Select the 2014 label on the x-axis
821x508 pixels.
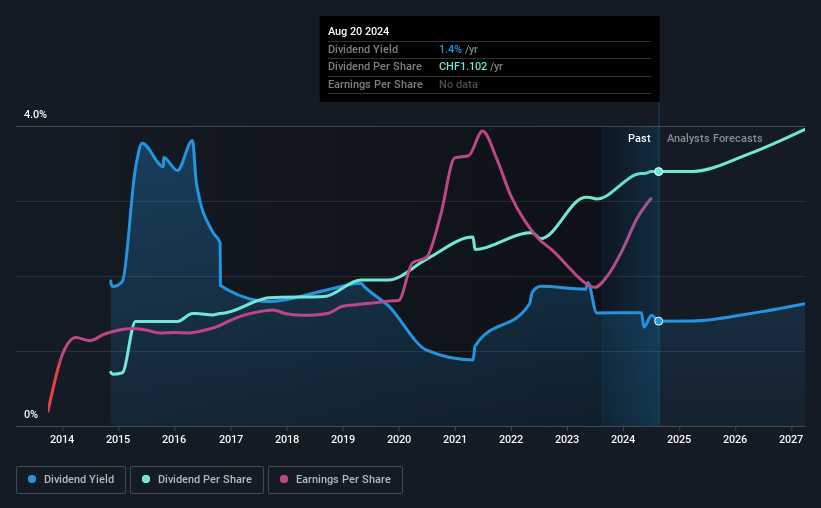click(62, 439)
